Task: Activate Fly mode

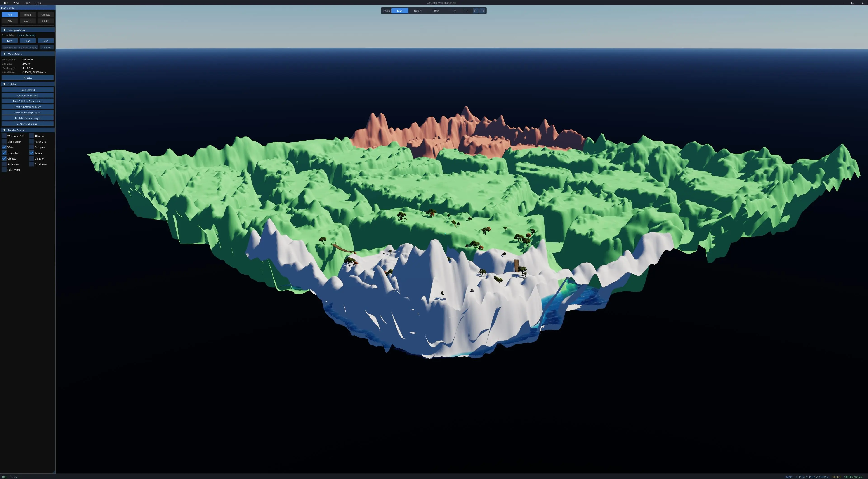Action: pyautogui.click(x=454, y=11)
